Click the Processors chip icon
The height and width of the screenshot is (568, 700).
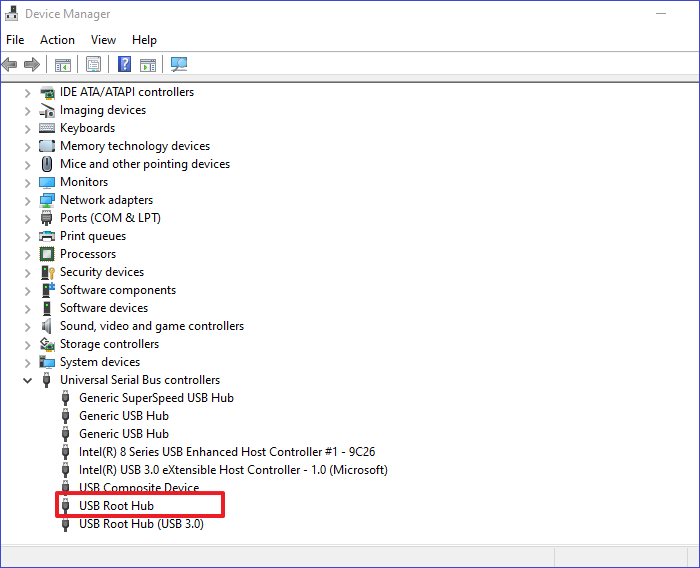point(47,254)
